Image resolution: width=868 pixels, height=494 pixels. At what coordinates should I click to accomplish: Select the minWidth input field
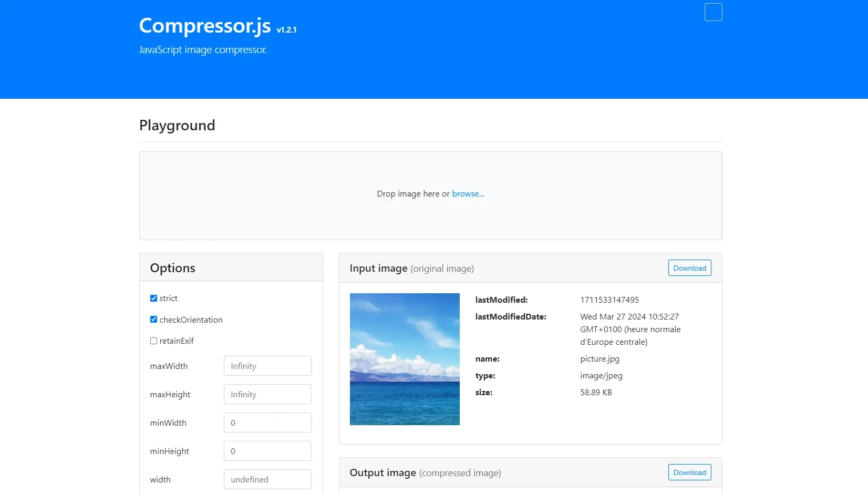tap(267, 423)
